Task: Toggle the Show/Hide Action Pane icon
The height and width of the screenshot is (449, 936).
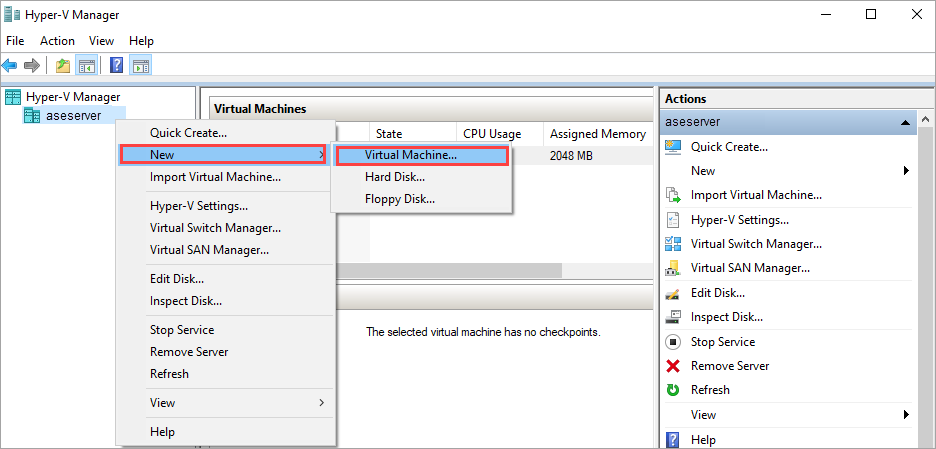Action: click(x=141, y=65)
